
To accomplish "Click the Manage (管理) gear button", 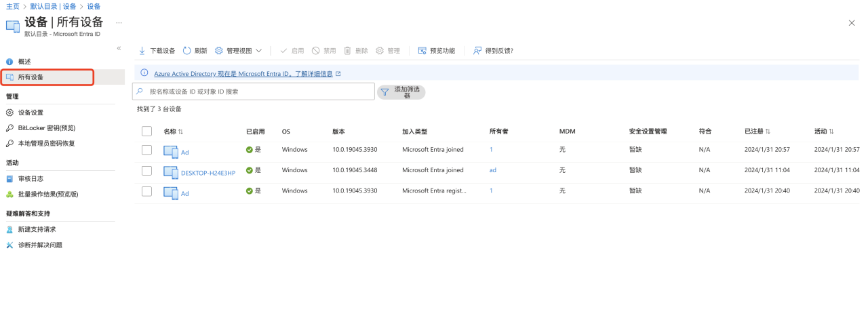I will point(388,51).
